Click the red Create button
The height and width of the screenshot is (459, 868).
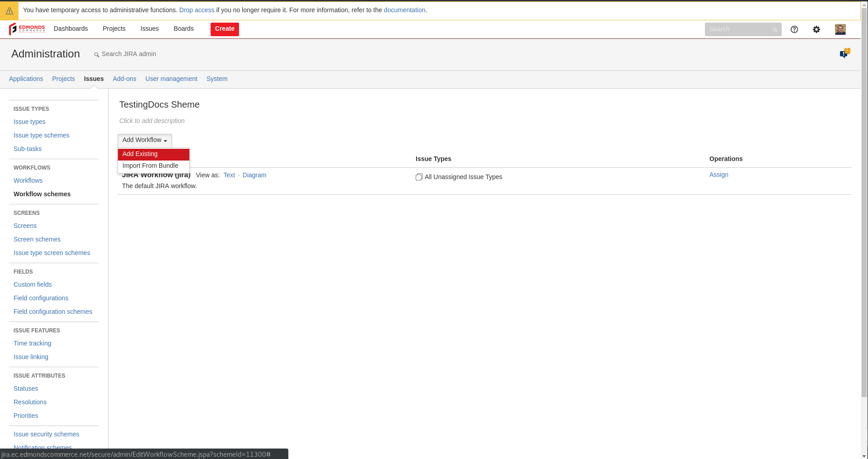tap(225, 29)
